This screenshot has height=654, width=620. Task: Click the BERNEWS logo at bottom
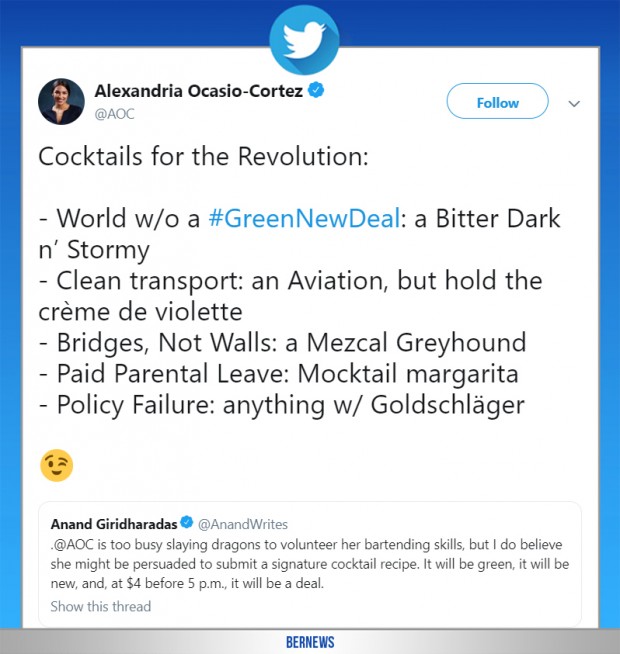pyautogui.click(x=310, y=643)
